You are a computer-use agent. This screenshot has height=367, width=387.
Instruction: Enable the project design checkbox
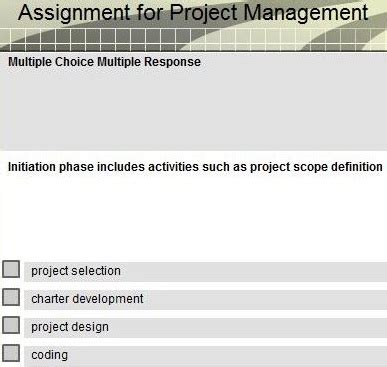click(x=11, y=325)
